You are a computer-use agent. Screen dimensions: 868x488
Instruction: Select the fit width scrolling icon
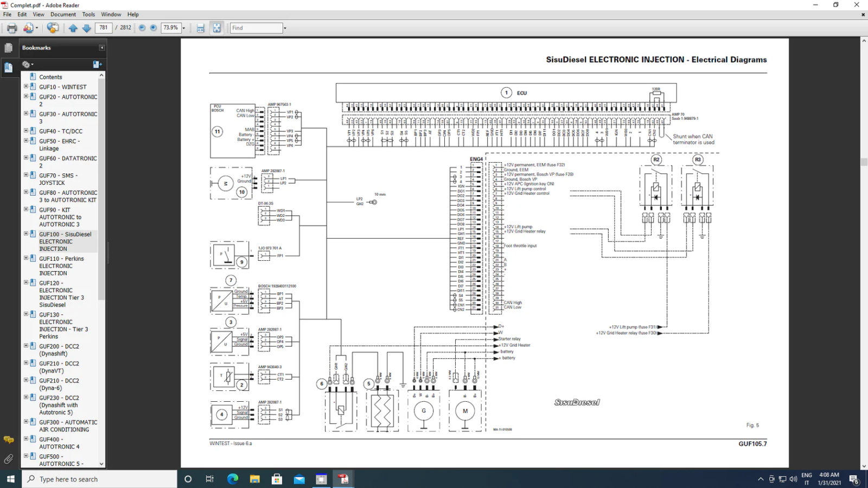pyautogui.click(x=200, y=28)
